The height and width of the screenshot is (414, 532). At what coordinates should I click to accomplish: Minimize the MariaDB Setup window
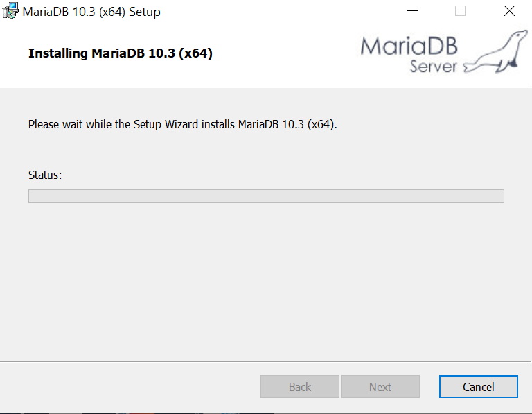(x=412, y=11)
